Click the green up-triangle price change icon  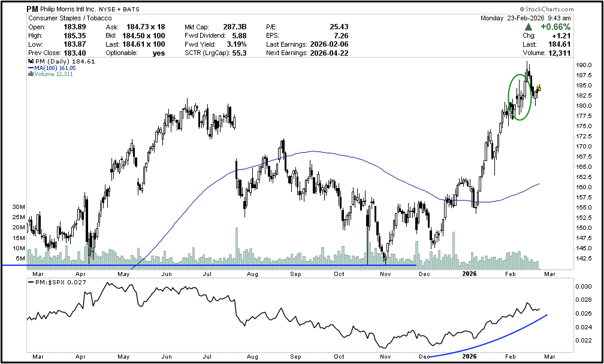[x=528, y=27]
